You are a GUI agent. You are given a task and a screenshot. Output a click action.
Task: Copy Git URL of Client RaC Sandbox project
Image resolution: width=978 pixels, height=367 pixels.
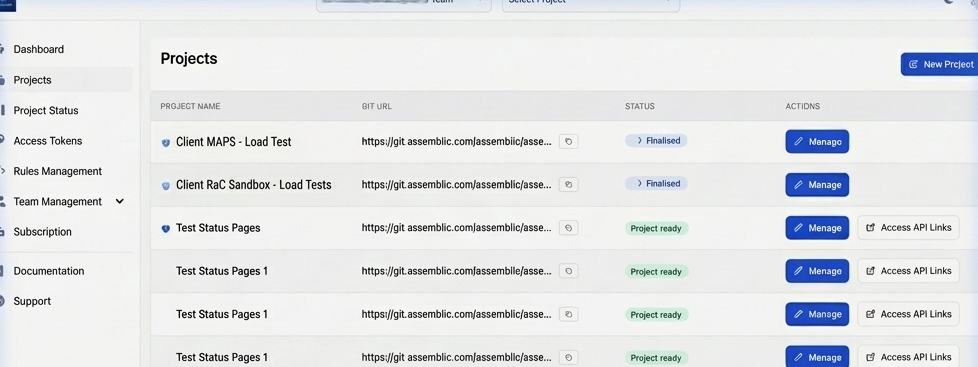(x=568, y=185)
